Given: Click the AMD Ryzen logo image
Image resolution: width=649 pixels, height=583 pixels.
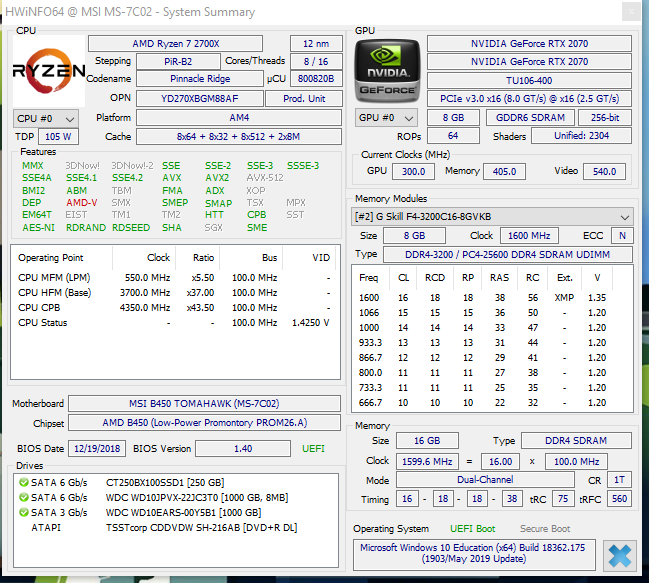Looking at the screenshot, I should [x=49, y=71].
